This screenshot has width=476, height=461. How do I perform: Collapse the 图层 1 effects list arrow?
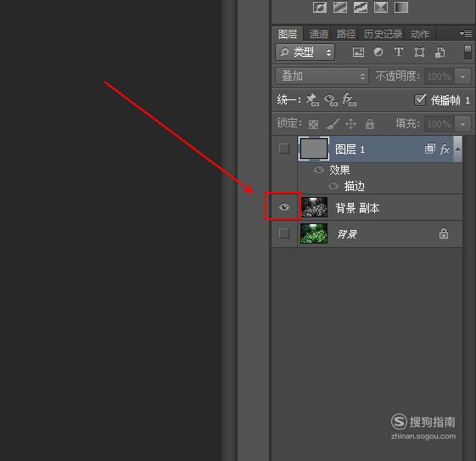click(x=458, y=149)
